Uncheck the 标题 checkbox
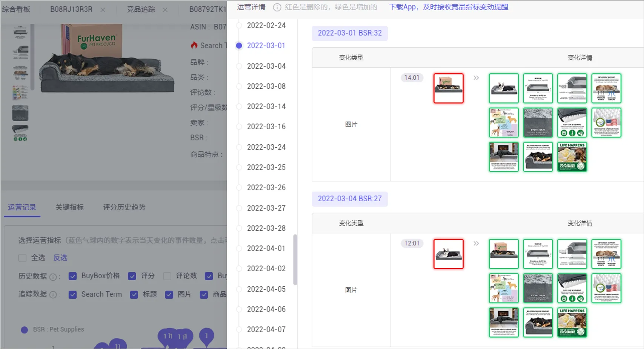This screenshot has width=644, height=349. (134, 295)
